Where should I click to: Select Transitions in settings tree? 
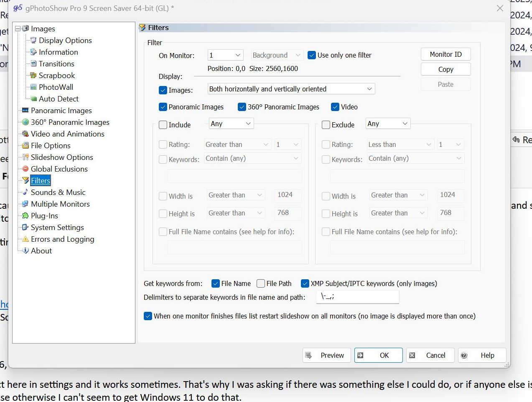click(x=56, y=64)
